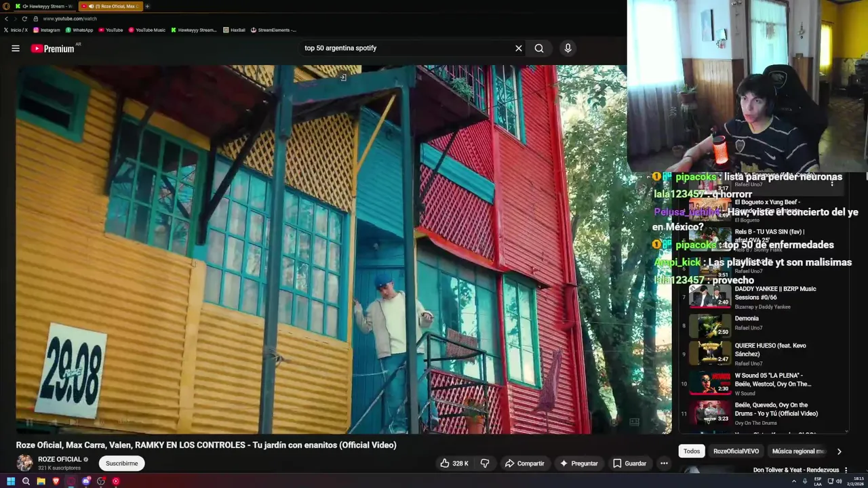Show more chips with the right chevron
This screenshot has height=488, width=868.
(839, 451)
